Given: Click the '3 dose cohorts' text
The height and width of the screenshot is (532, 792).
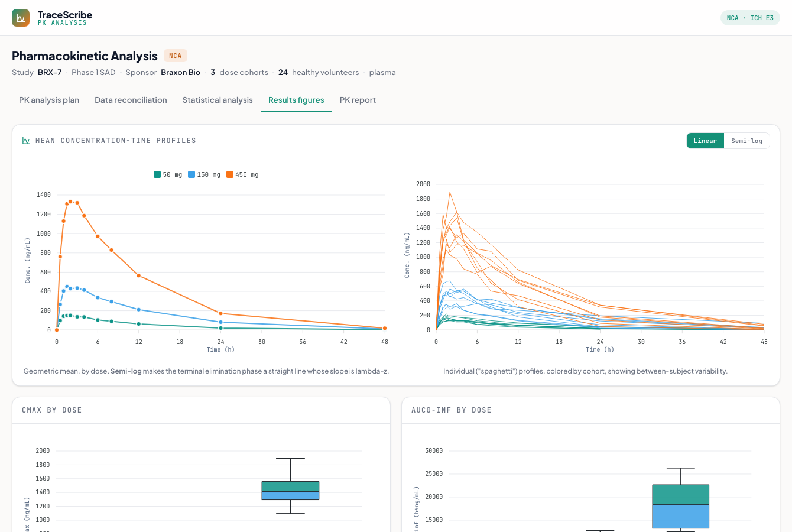Looking at the screenshot, I should [x=239, y=72].
